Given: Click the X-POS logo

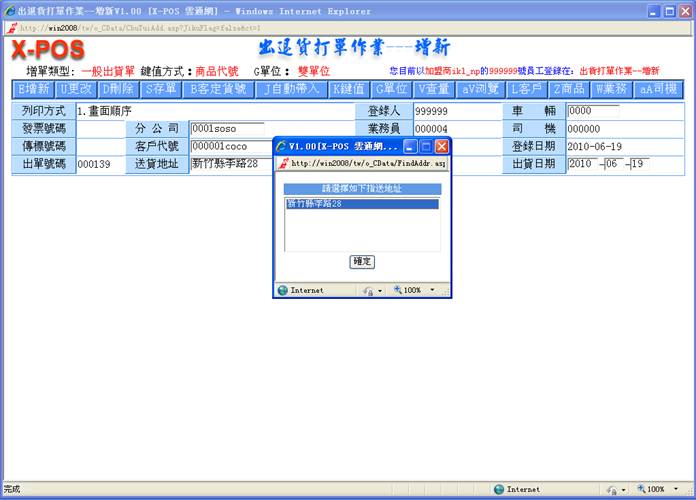Looking at the screenshot, I should pyautogui.click(x=47, y=51).
